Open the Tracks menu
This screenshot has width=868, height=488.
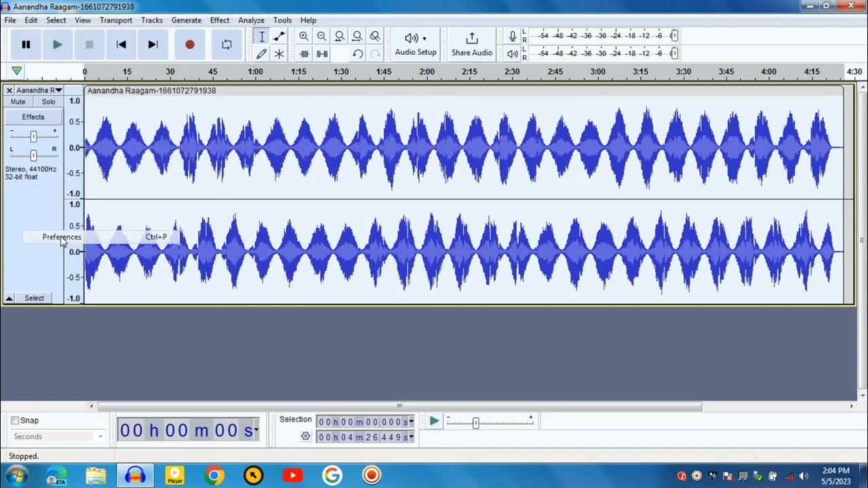[152, 20]
